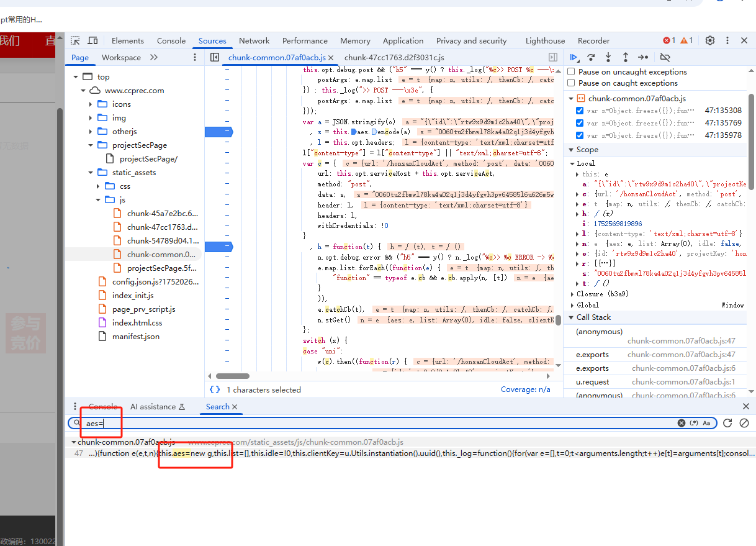756x546 pixels.
Task: Open index_init.js in the file tree
Action: (133, 296)
